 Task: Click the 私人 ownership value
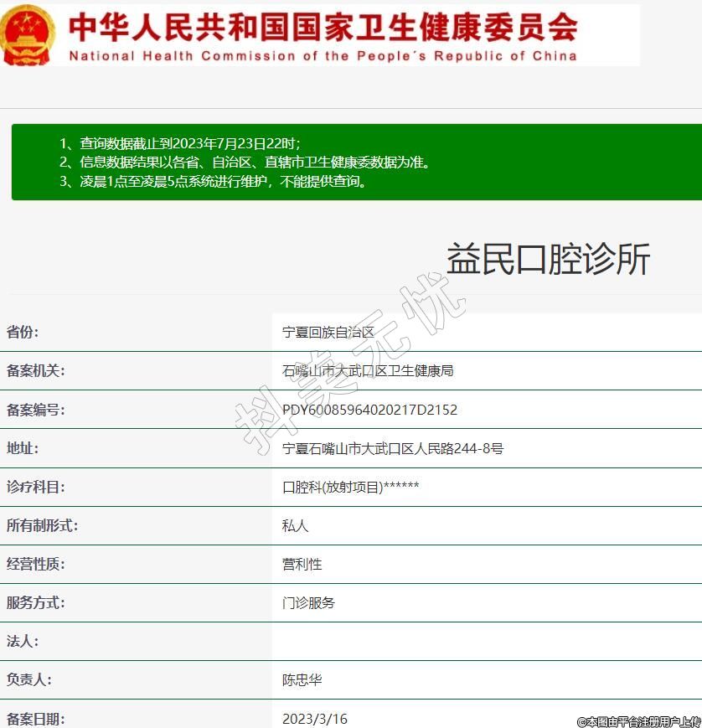tap(296, 525)
